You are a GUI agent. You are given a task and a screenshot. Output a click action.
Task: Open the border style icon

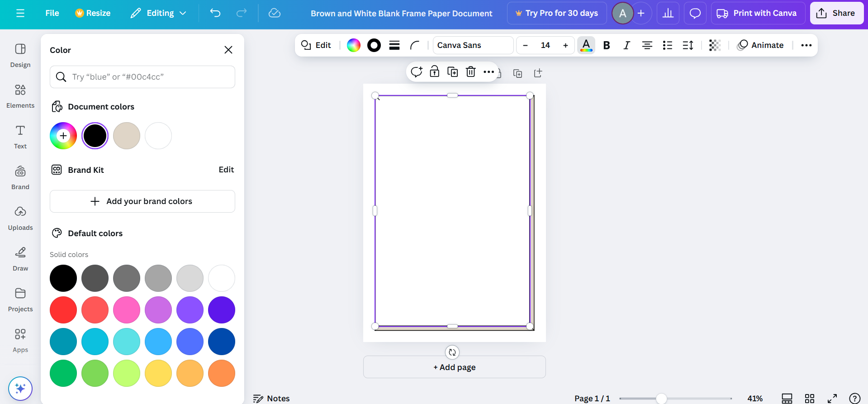(394, 45)
